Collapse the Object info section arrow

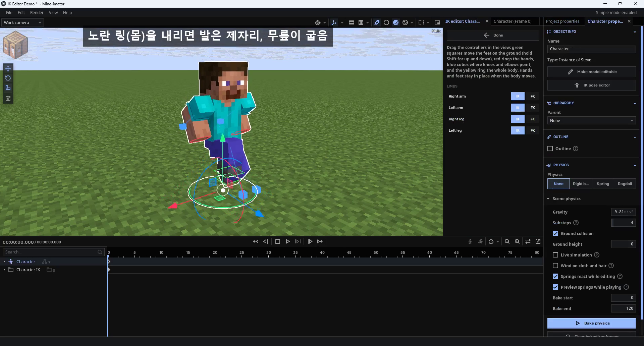[x=635, y=32]
